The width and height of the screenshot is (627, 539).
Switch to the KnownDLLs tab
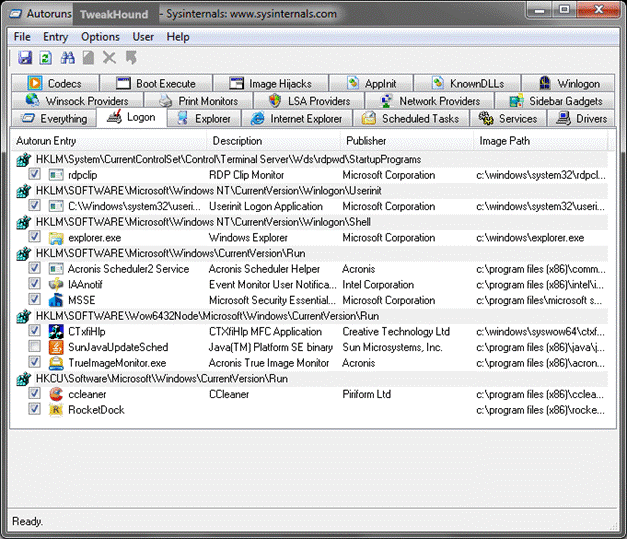[467, 84]
